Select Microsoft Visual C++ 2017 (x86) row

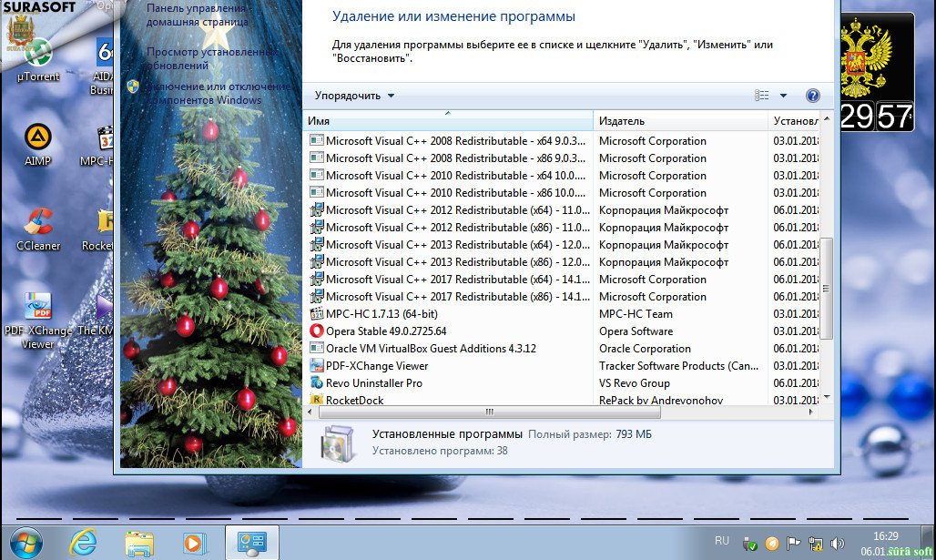pyautogui.click(x=561, y=297)
